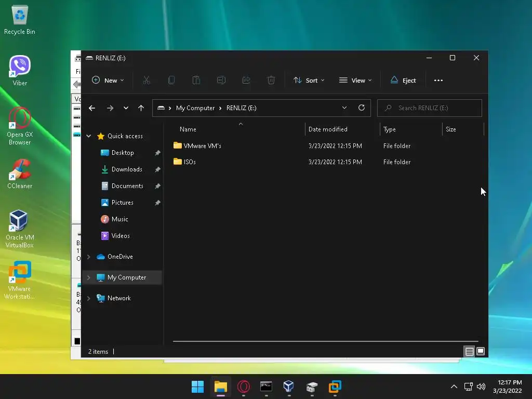This screenshot has height=399, width=532.
Task: Go up one folder level
Action: click(x=141, y=108)
